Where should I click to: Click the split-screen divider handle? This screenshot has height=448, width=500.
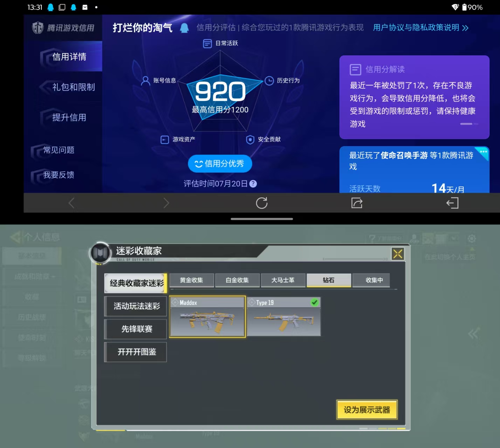[262, 219]
